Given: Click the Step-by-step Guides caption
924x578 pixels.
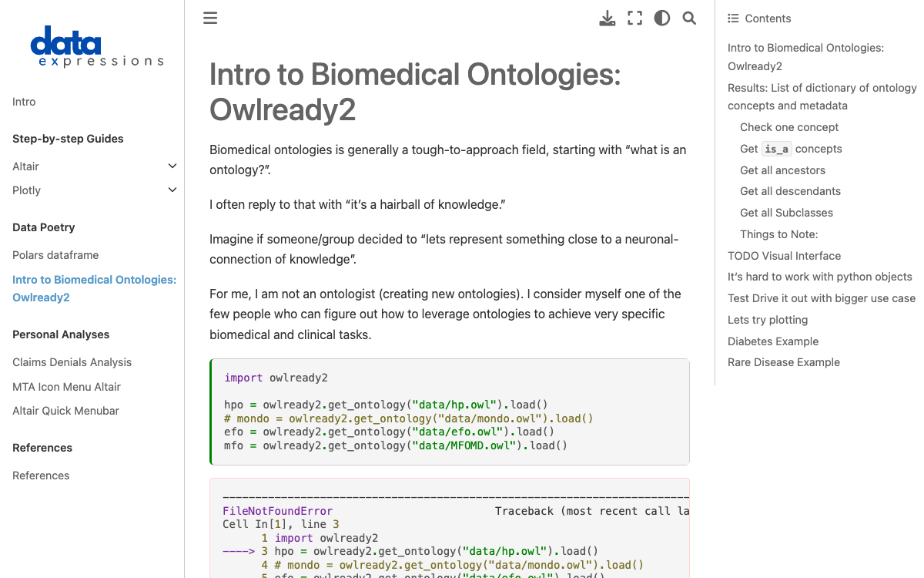Looking at the screenshot, I should coord(68,139).
